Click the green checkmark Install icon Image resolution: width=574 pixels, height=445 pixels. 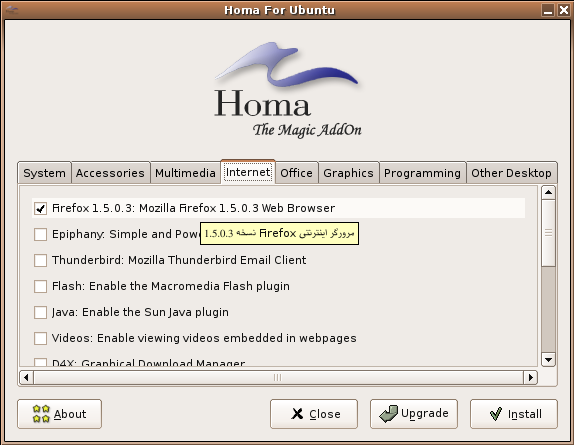point(496,414)
